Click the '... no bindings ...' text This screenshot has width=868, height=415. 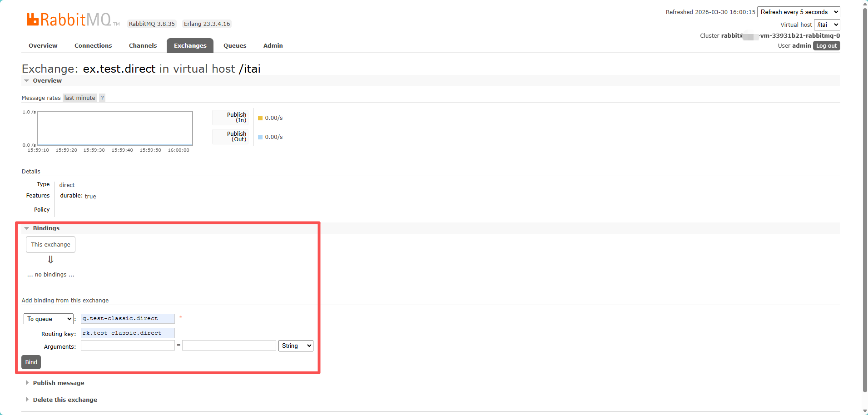pyautogui.click(x=50, y=275)
